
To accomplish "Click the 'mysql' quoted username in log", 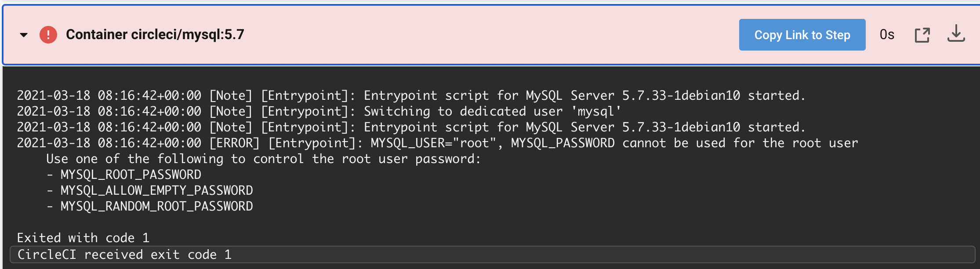I will [595, 112].
